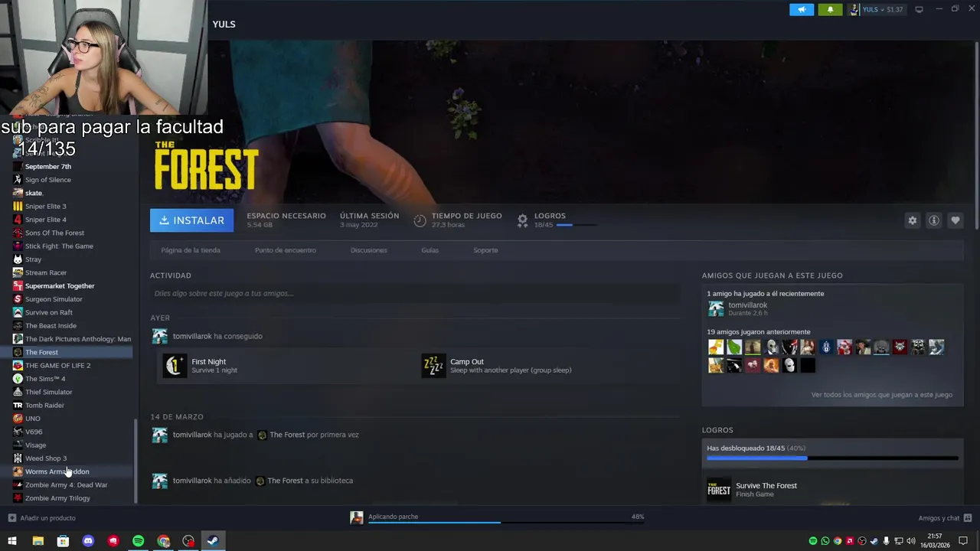This screenshot has height=551, width=980.
Task: Click Ver todos los amigos que juegan link
Action: 881,395
